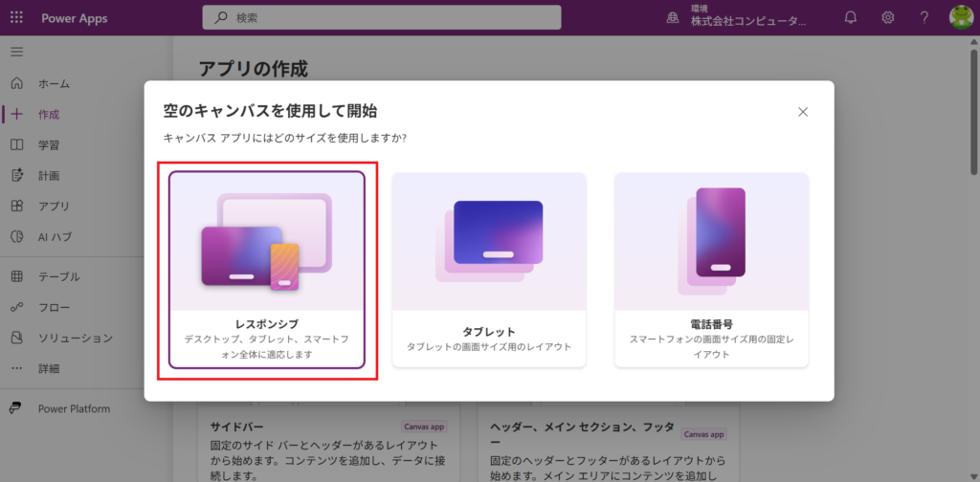The height and width of the screenshot is (482, 980).
Task: Click the search magnifier icon
Action: (221, 18)
